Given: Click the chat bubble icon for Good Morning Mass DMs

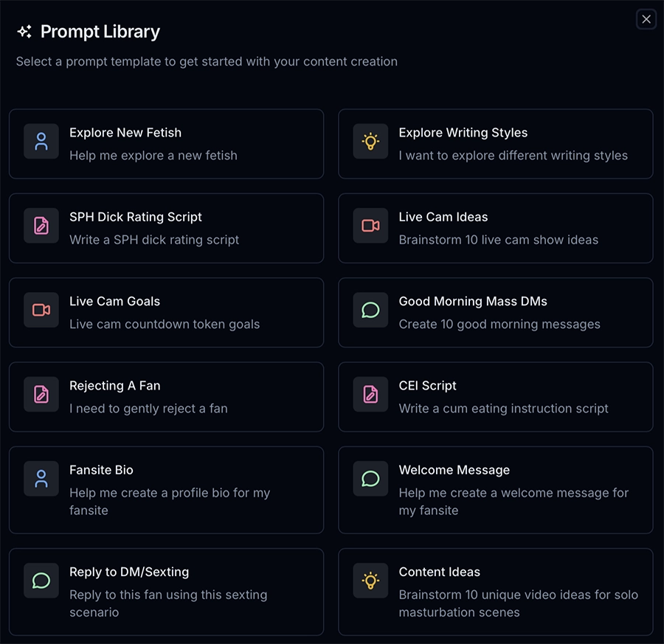Looking at the screenshot, I should click(x=370, y=310).
